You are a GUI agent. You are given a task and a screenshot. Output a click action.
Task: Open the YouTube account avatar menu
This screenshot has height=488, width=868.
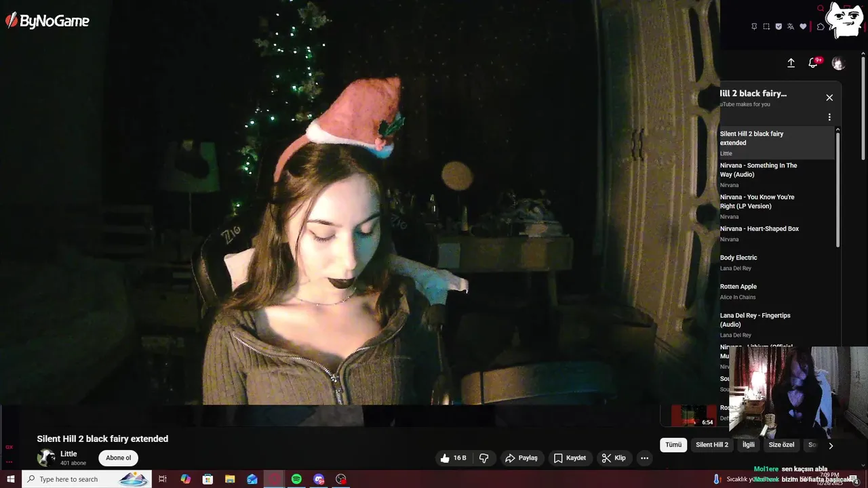(x=838, y=63)
